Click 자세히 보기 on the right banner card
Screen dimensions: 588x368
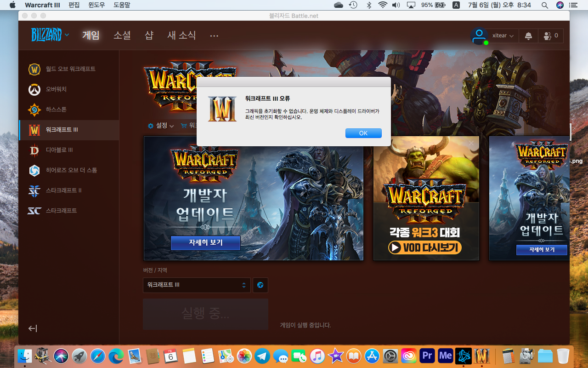(542, 249)
